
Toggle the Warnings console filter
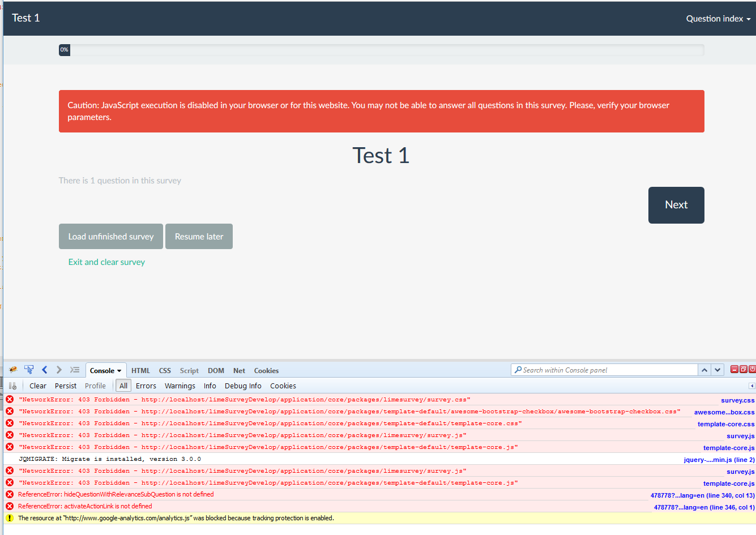tap(180, 386)
